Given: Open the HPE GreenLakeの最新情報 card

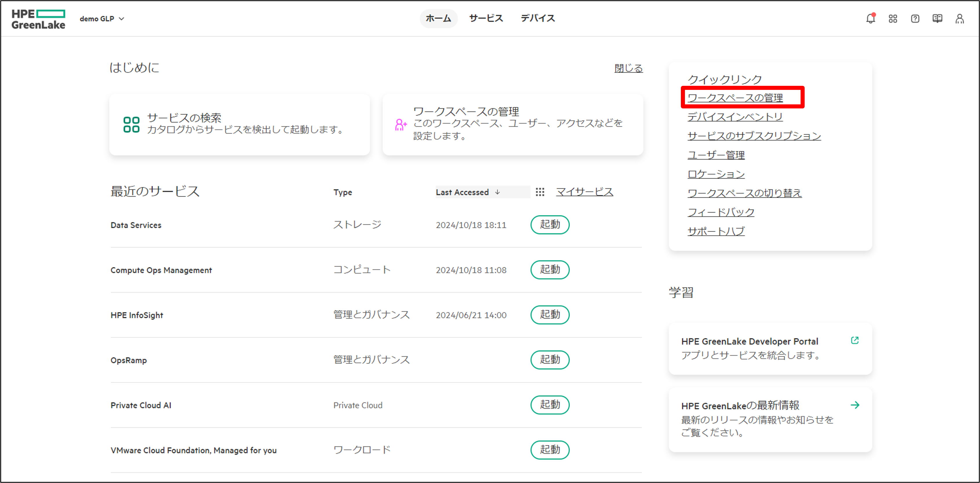Looking at the screenshot, I should click(x=770, y=420).
